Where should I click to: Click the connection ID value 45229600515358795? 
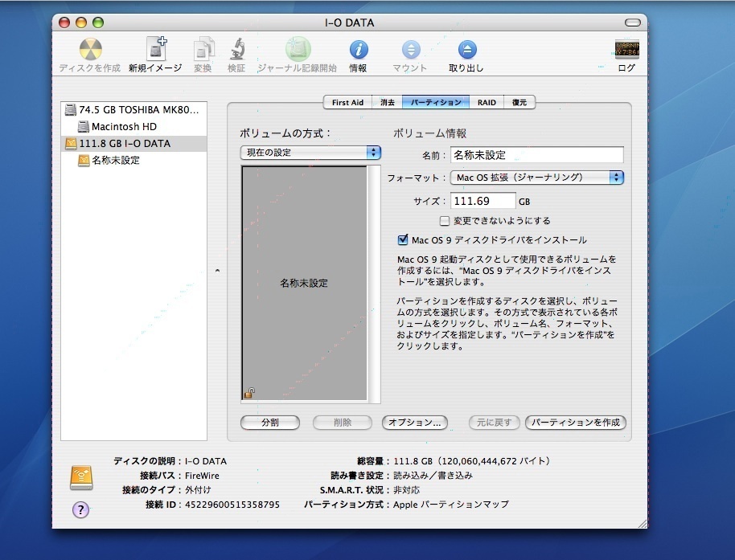pos(232,505)
